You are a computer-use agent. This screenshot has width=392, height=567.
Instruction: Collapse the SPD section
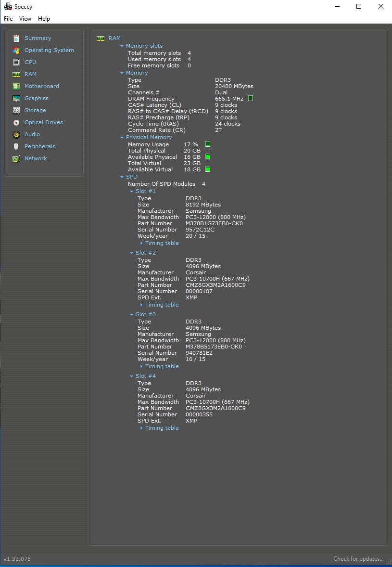(122, 177)
